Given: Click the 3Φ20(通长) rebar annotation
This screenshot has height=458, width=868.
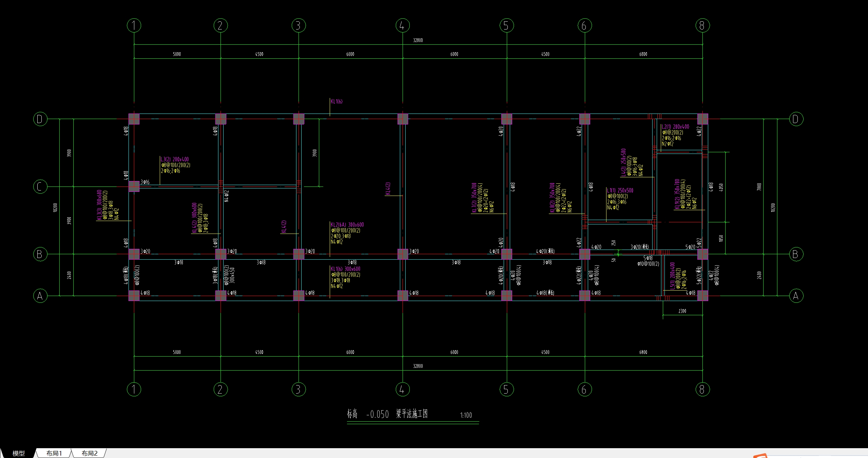Looking at the screenshot, I should pos(640,247).
